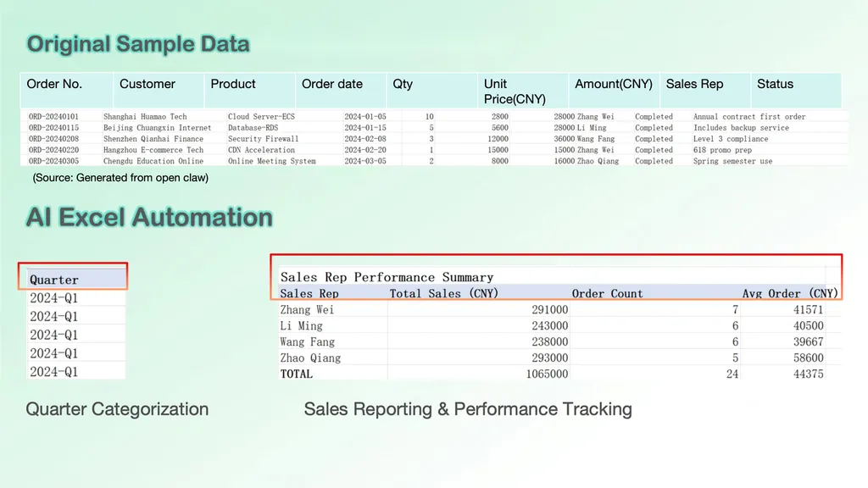
Task: Select product "Security Firewall"
Action: tap(263, 139)
